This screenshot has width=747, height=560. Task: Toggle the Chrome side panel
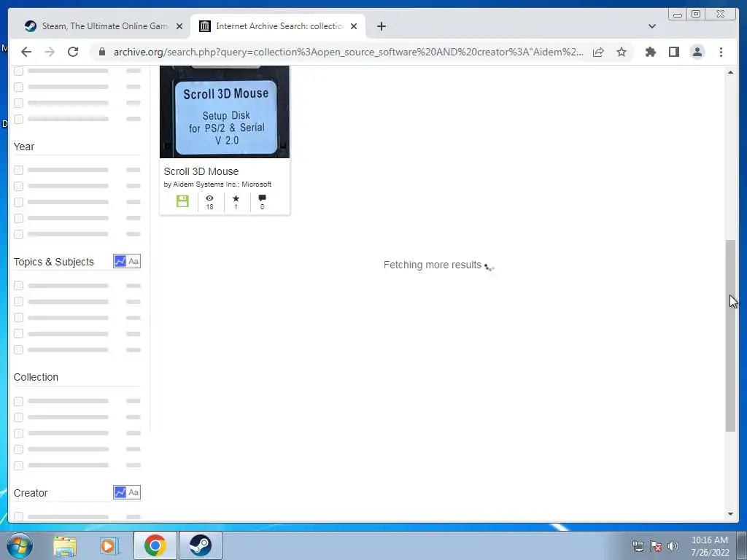673,52
